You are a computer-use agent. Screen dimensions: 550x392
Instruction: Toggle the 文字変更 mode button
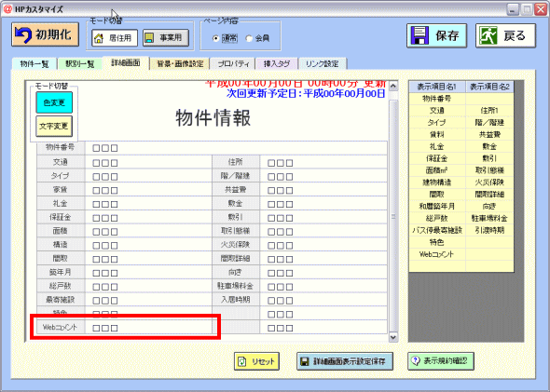coord(54,126)
